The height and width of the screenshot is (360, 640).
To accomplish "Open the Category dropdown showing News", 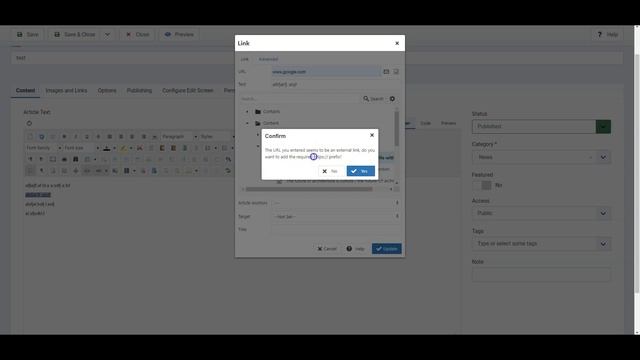I will [541, 157].
